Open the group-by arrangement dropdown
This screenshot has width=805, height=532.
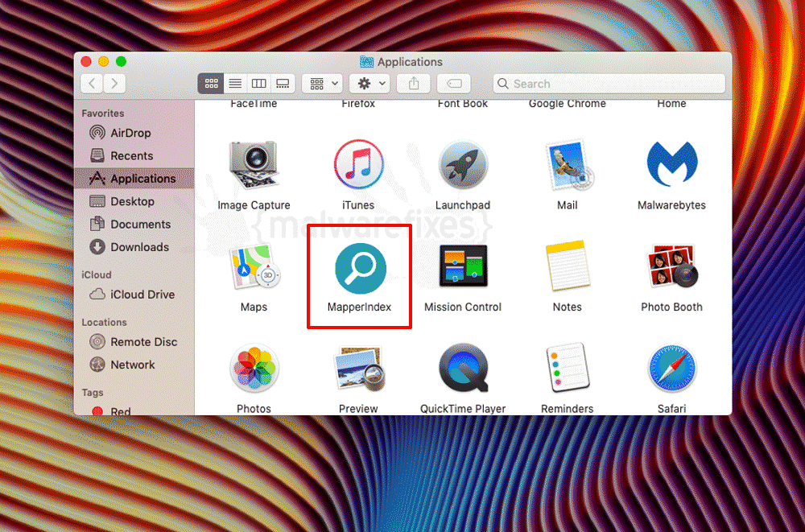(323, 83)
